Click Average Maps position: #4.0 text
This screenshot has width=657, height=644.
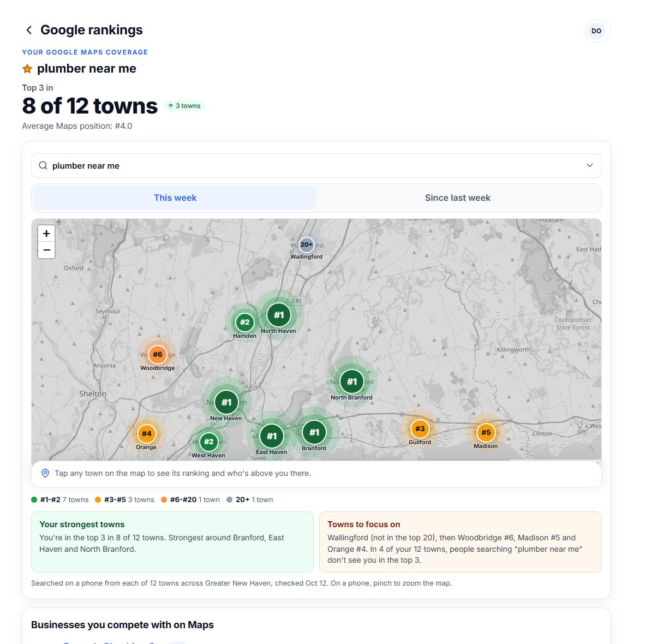click(x=77, y=126)
